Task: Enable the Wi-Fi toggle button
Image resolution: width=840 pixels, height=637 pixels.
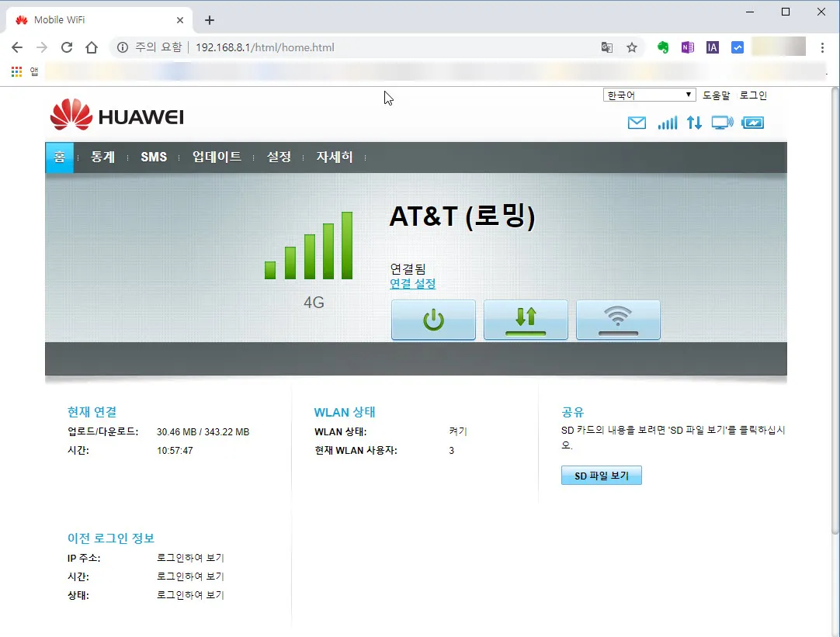Action: [x=618, y=320]
